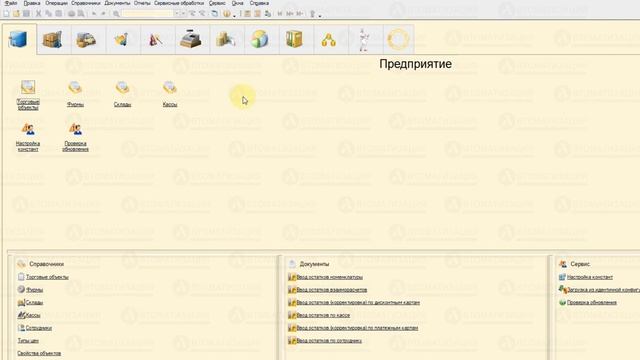Switch to the tab with boxes and person icon

[x=226, y=40]
